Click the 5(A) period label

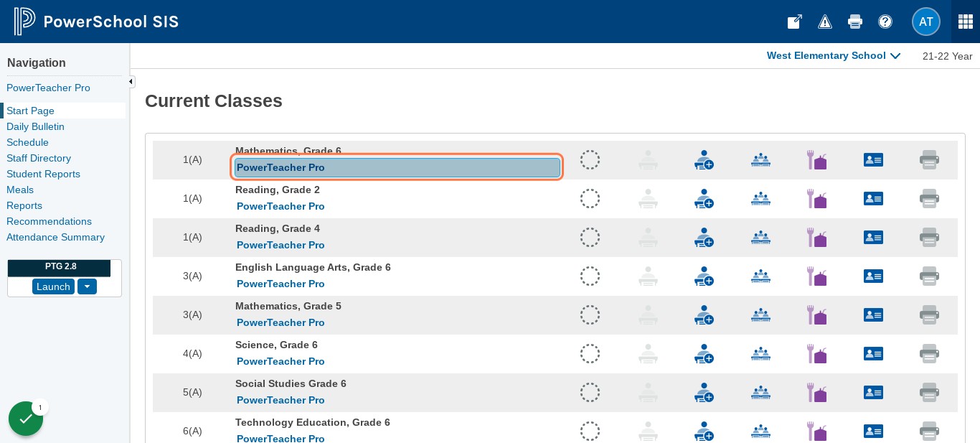click(x=192, y=392)
